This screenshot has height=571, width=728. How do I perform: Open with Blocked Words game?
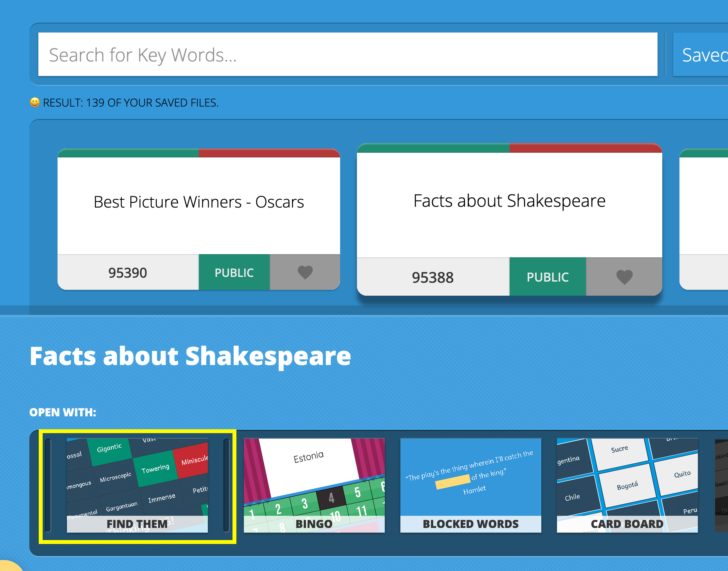tap(471, 486)
